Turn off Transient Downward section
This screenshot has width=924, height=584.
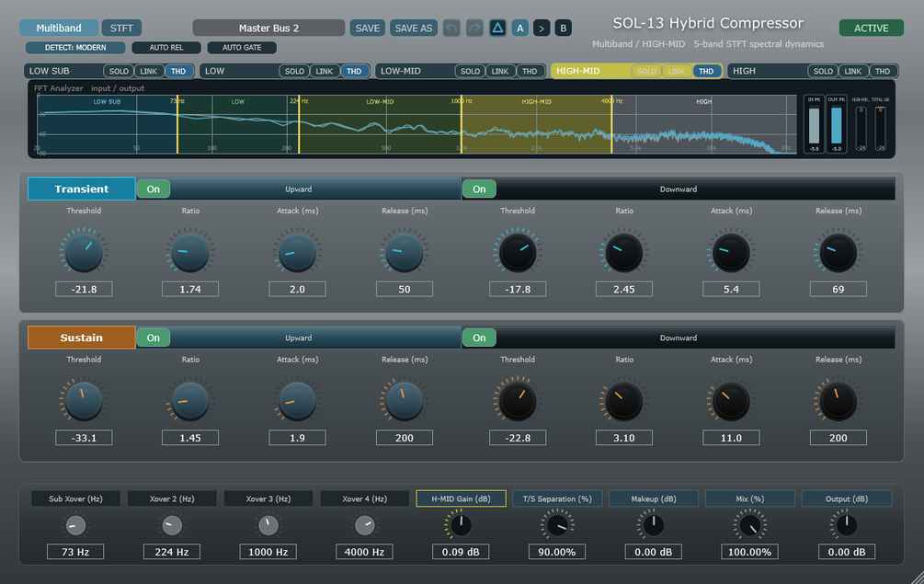tap(479, 189)
